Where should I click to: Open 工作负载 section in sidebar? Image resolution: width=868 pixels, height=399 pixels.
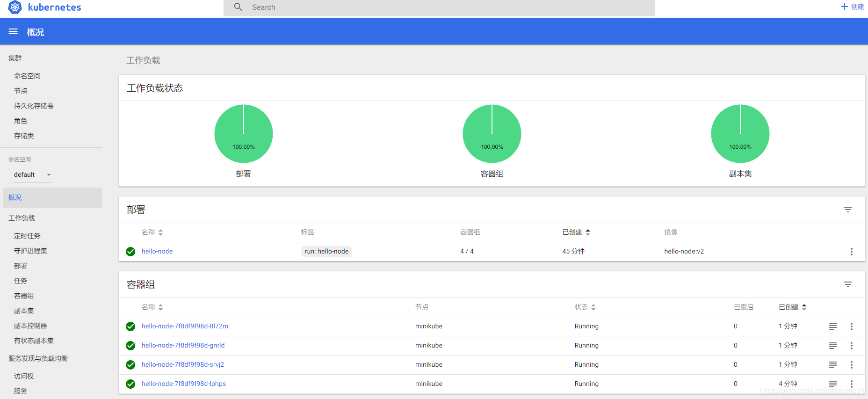coord(22,218)
